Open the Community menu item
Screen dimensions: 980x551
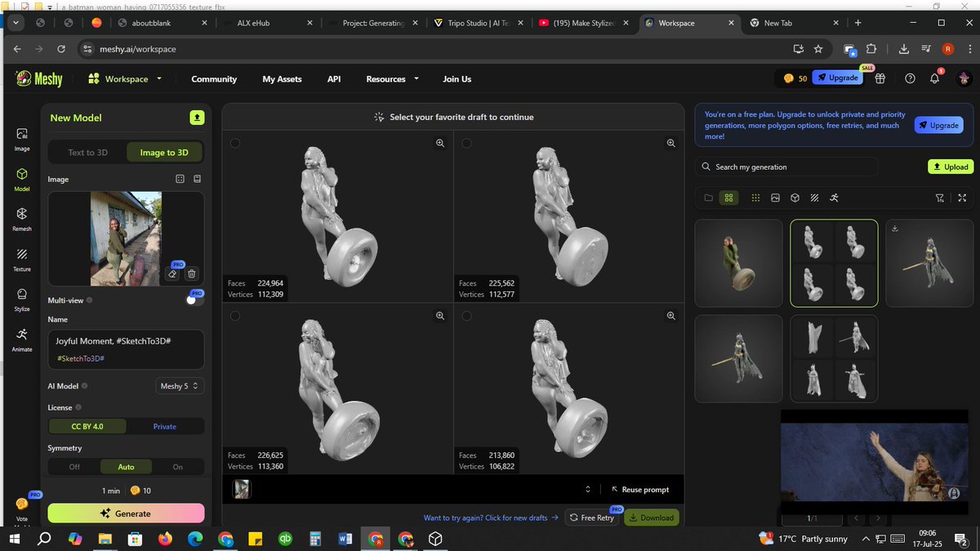tap(214, 79)
